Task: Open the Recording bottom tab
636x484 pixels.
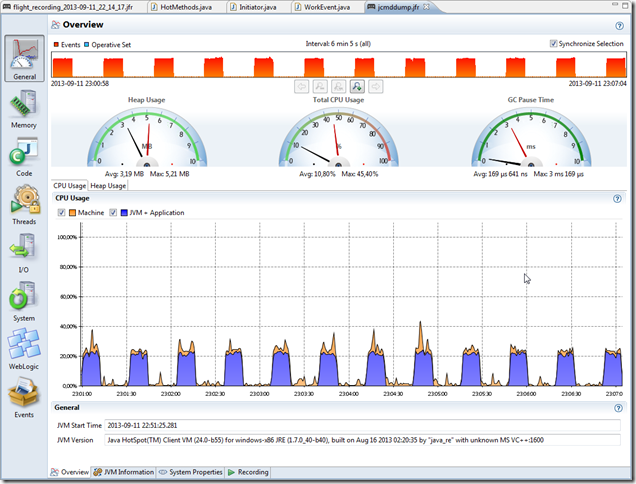Action: [248, 472]
